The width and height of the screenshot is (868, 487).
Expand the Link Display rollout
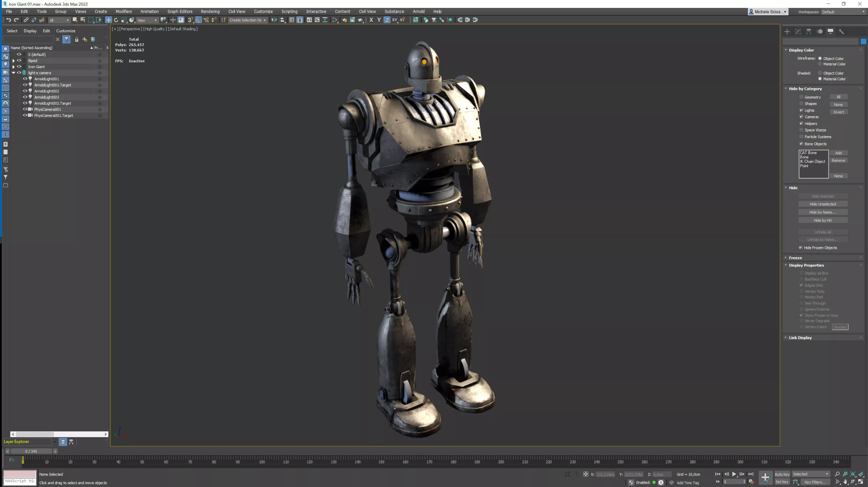pos(800,338)
